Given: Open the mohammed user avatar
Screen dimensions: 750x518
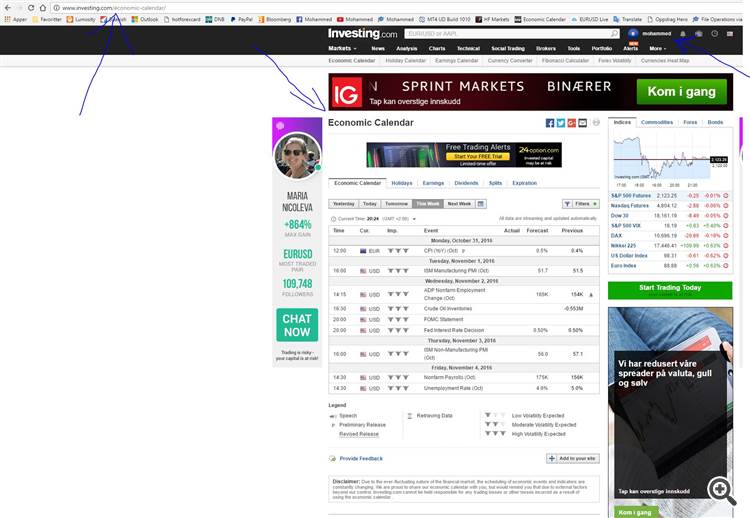Looking at the screenshot, I should coord(633,33).
